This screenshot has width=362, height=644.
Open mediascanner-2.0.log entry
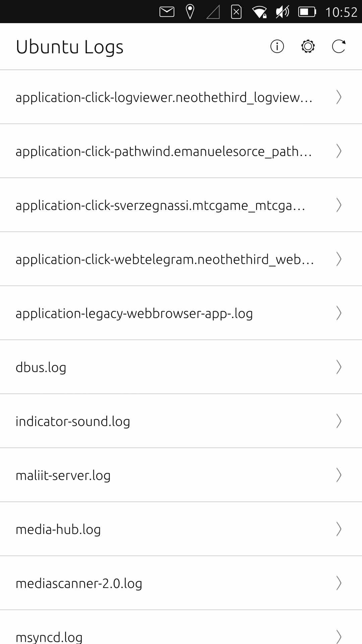[x=181, y=583]
